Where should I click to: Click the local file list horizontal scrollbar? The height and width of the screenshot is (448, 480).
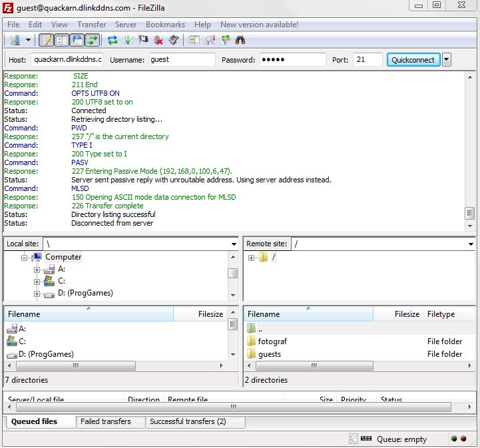[76, 365]
